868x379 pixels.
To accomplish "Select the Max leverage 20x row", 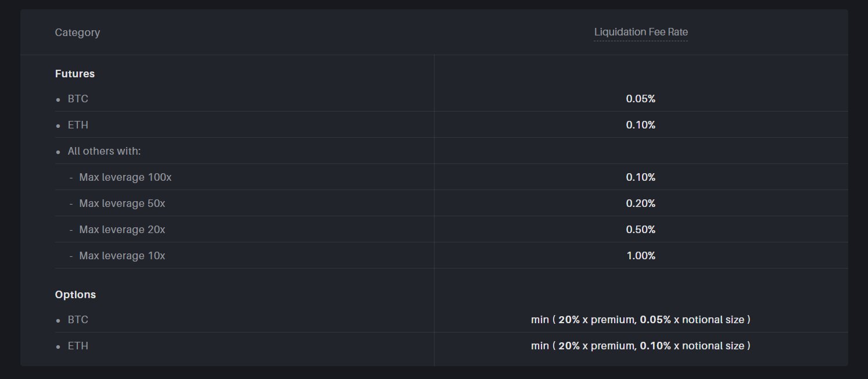I will [122, 230].
